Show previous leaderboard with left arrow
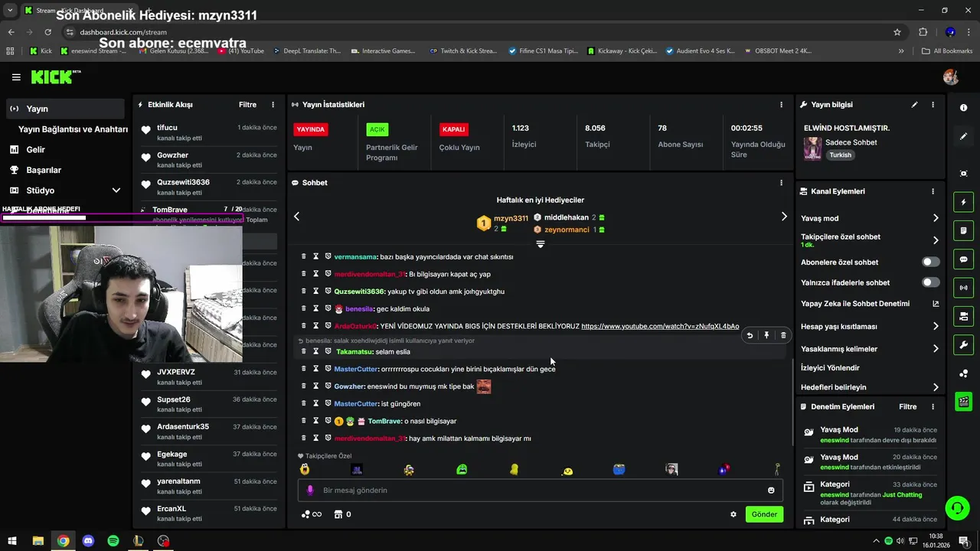Image resolution: width=980 pixels, height=551 pixels. [x=297, y=217]
